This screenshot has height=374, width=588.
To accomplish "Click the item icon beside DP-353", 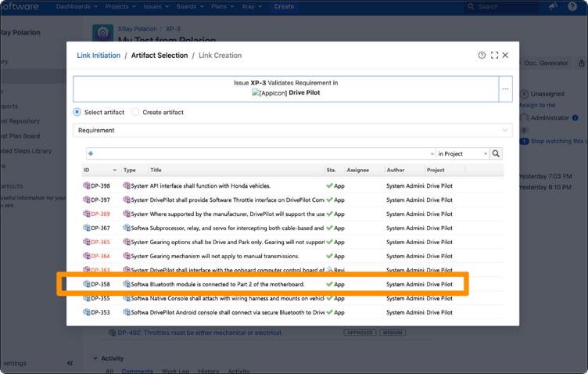I will click(86, 312).
